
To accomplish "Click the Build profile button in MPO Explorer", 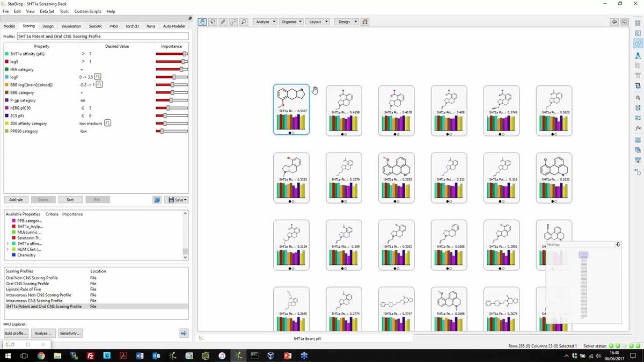I will point(16,333).
